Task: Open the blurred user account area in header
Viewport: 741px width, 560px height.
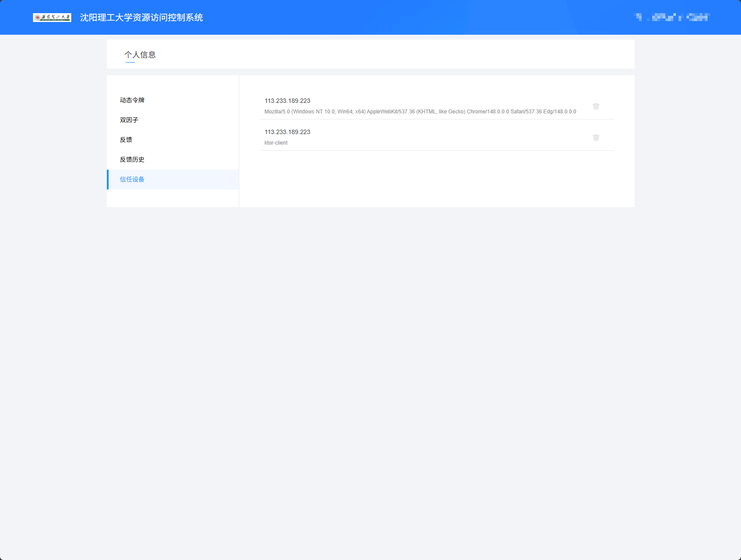Action: 672,17
